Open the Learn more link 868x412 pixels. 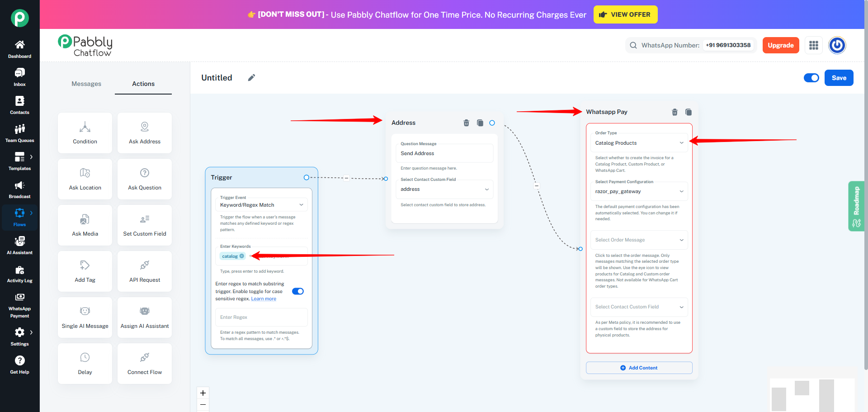click(x=264, y=299)
